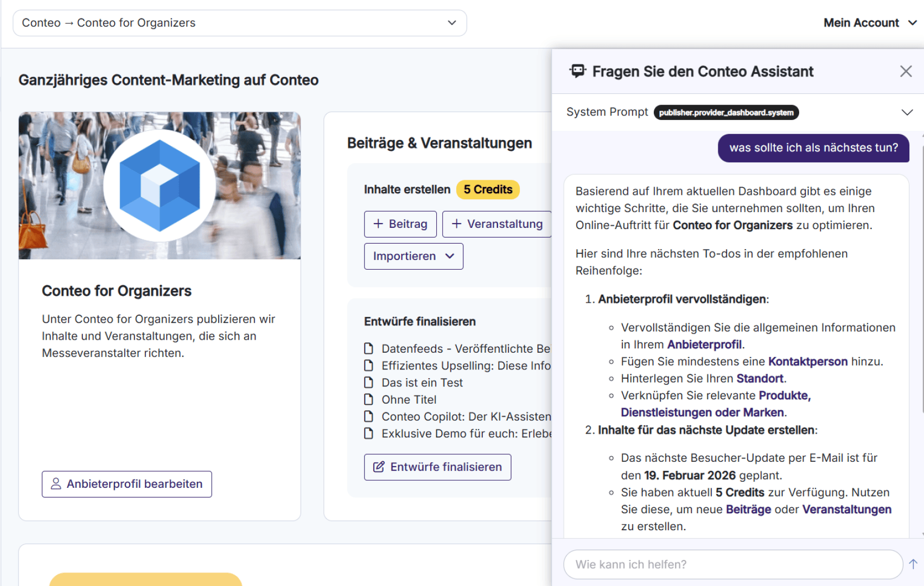Click the user message 'was sollte ich als nächstes tun?'
The height and width of the screenshot is (586, 924).
coord(813,148)
